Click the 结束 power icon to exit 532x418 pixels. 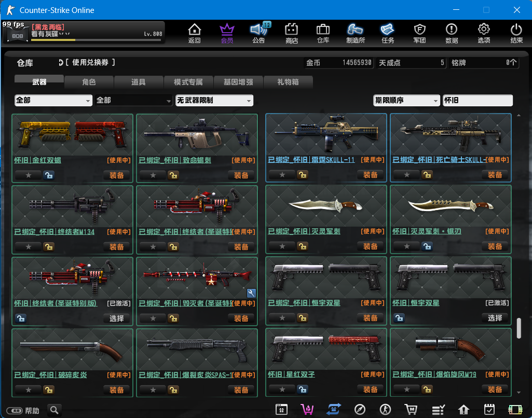pyautogui.click(x=516, y=33)
